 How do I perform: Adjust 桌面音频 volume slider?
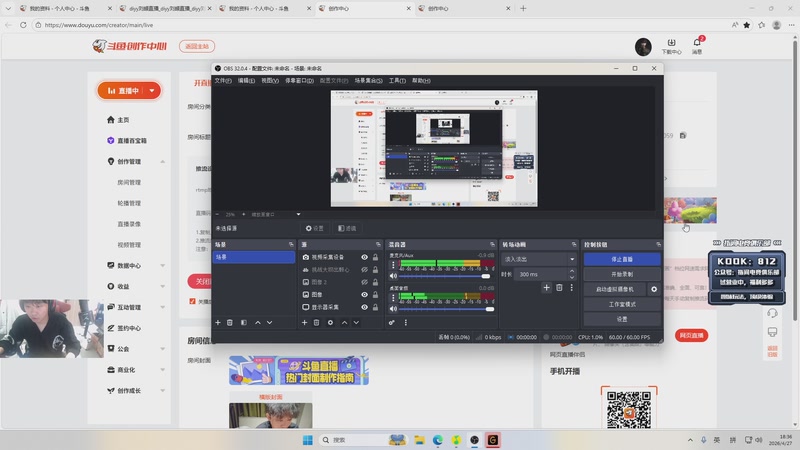[446, 309]
